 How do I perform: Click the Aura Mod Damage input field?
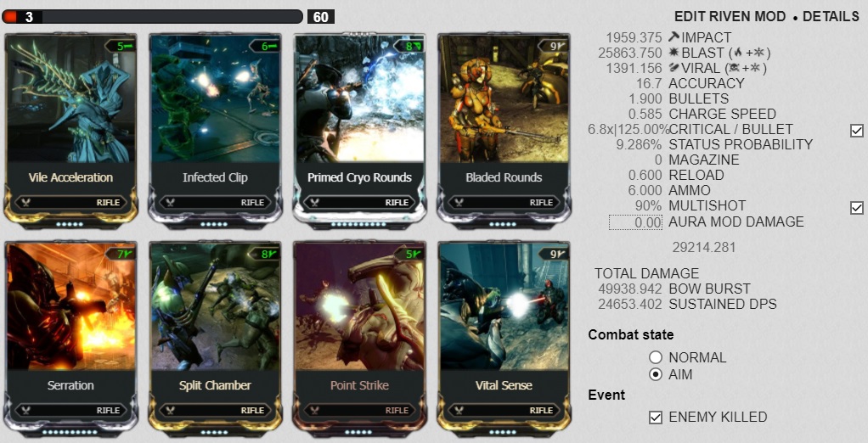point(635,222)
